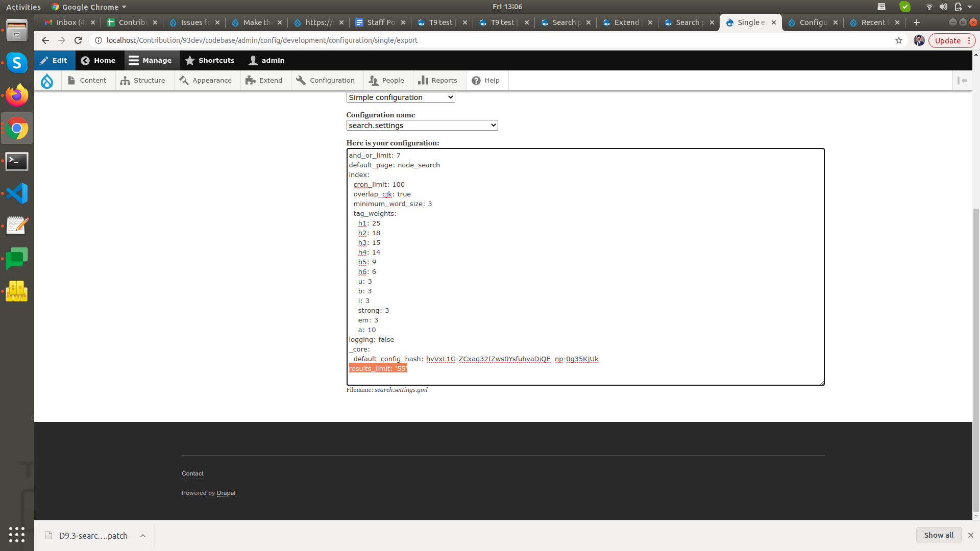
Task: Open the Reports admin menu
Action: (x=437, y=81)
